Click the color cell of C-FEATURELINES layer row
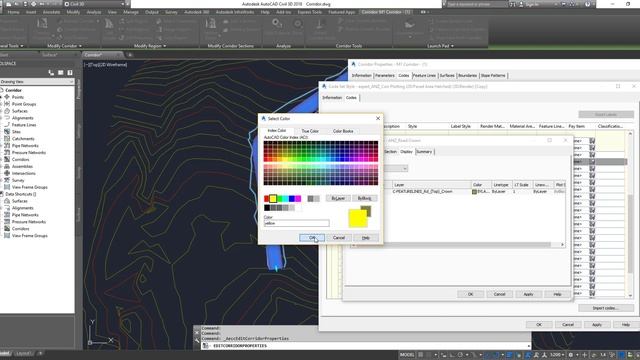 point(481,191)
